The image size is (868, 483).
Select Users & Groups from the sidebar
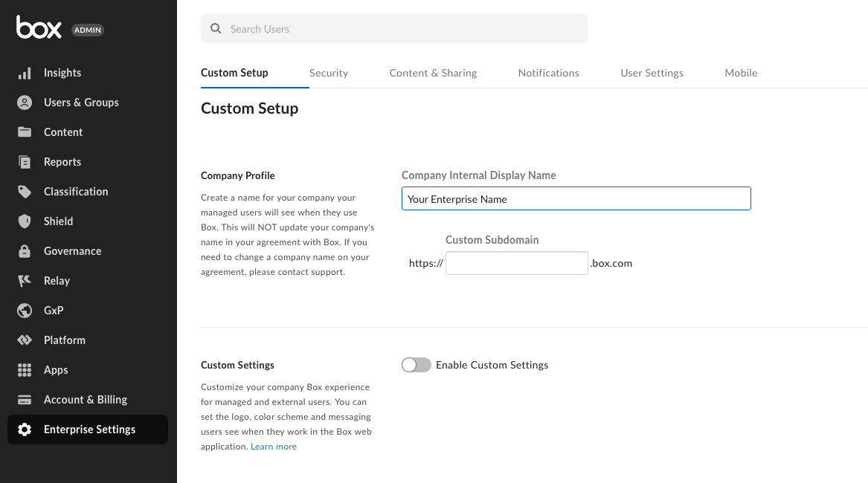81,103
